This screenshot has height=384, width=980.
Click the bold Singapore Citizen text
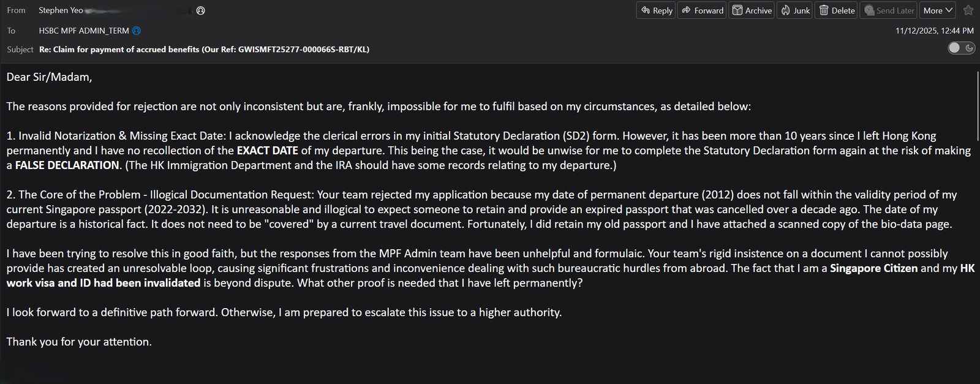click(x=873, y=268)
